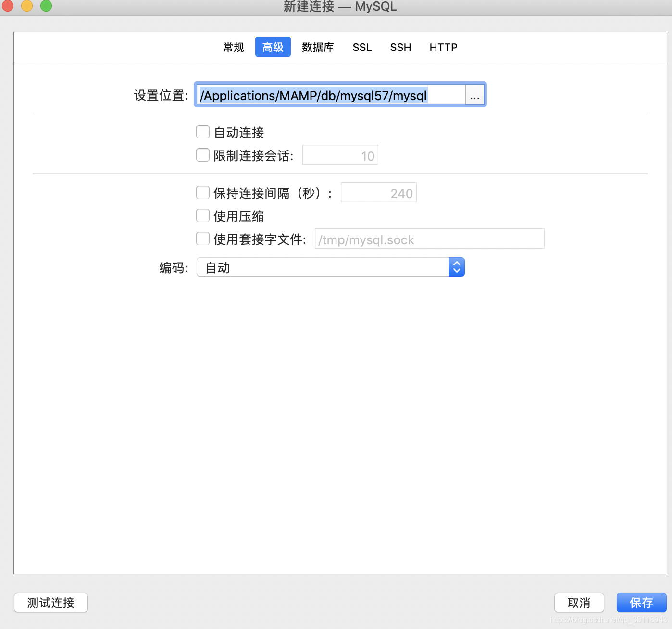This screenshot has height=629, width=672.
Task: Click the /tmp/mysql.sock socket file field
Action: 429,239
